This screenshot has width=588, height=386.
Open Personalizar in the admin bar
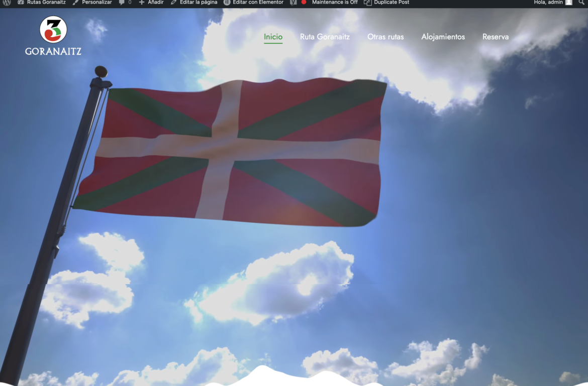point(92,3)
